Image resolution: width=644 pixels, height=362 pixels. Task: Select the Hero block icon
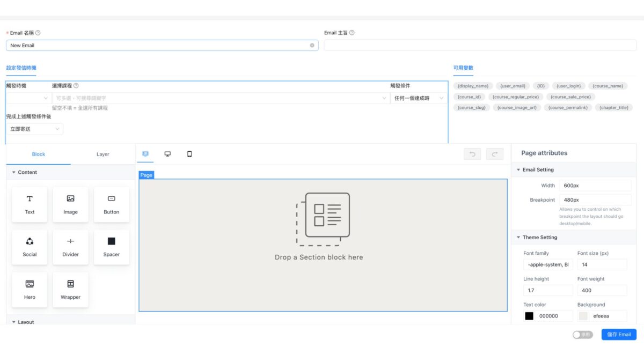30,284
